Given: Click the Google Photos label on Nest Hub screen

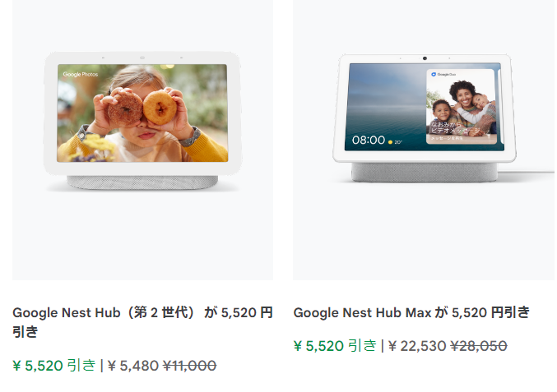Looking at the screenshot, I should 81,74.
